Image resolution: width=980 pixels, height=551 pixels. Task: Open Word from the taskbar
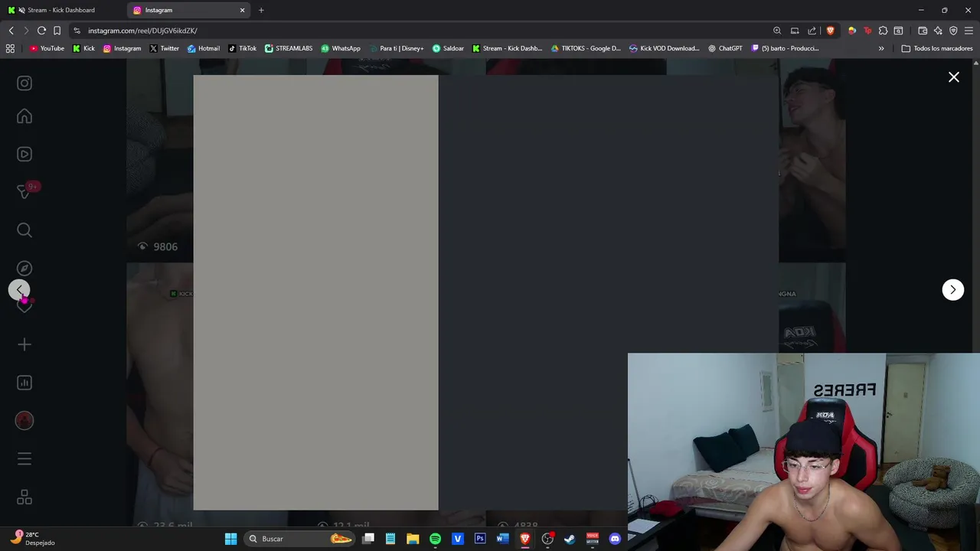(x=502, y=539)
